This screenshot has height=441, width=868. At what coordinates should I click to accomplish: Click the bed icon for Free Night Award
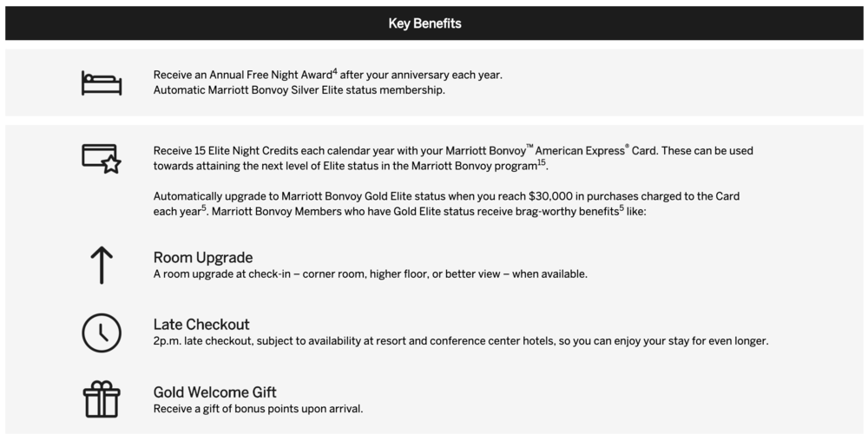[102, 82]
